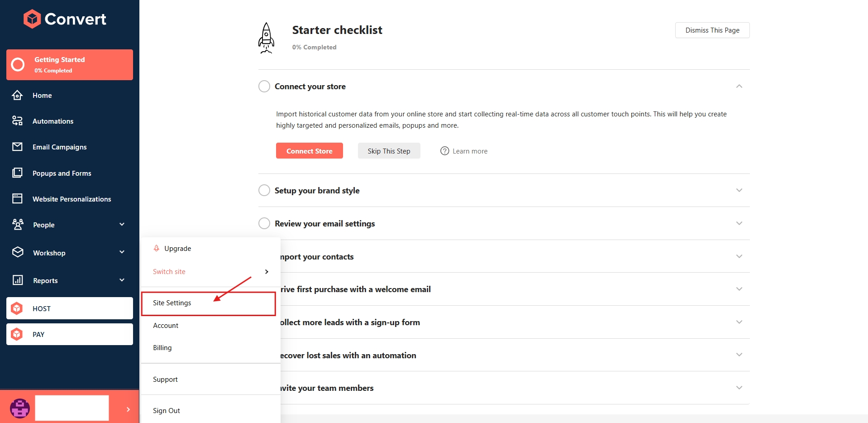
Task: Choose Billing in the account menu
Action: [x=162, y=348]
